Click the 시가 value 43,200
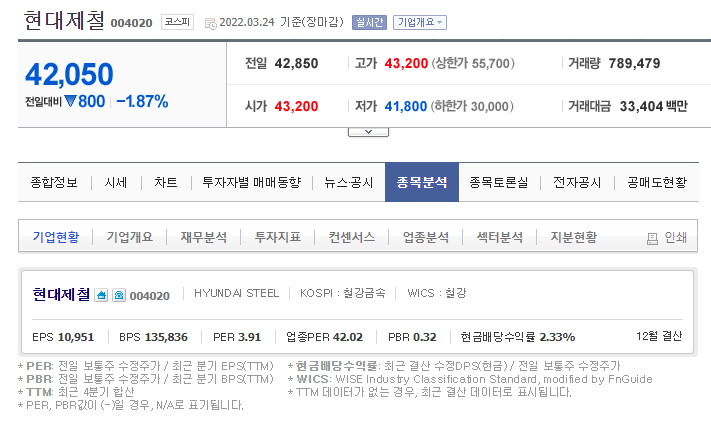 click(x=297, y=107)
